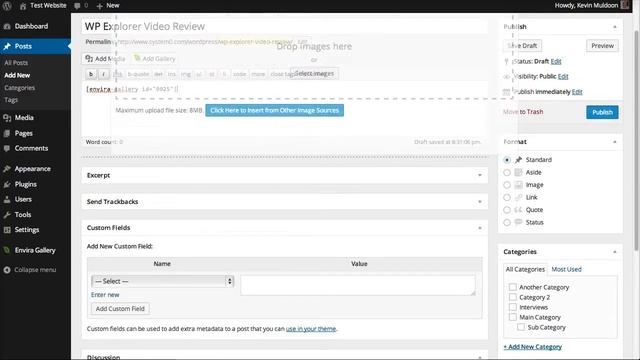Select the Link post format

(507, 198)
